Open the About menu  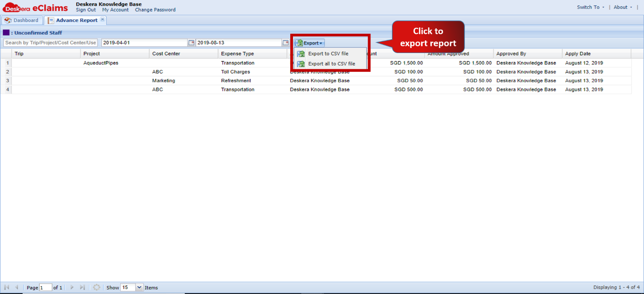(x=623, y=7)
